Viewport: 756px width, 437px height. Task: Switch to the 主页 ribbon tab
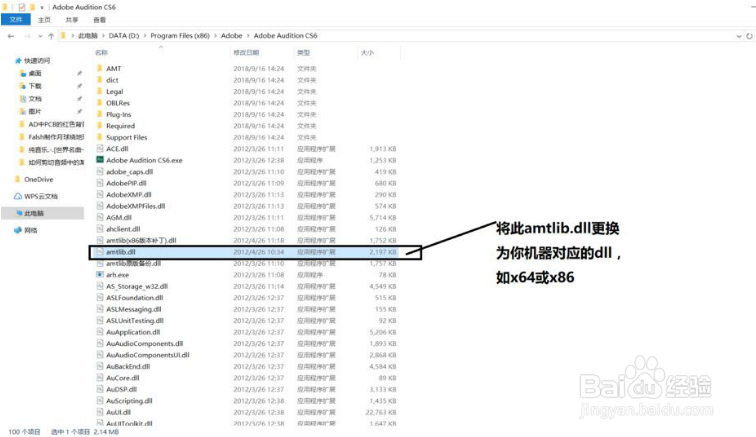[x=44, y=20]
